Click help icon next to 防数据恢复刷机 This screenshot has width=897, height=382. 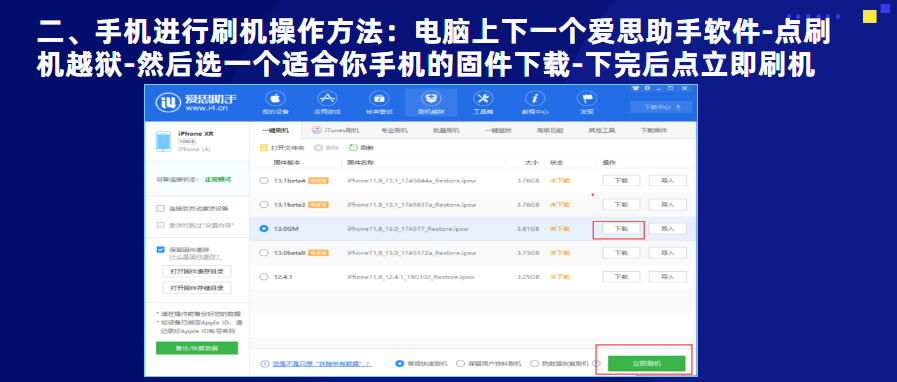point(597,363)
